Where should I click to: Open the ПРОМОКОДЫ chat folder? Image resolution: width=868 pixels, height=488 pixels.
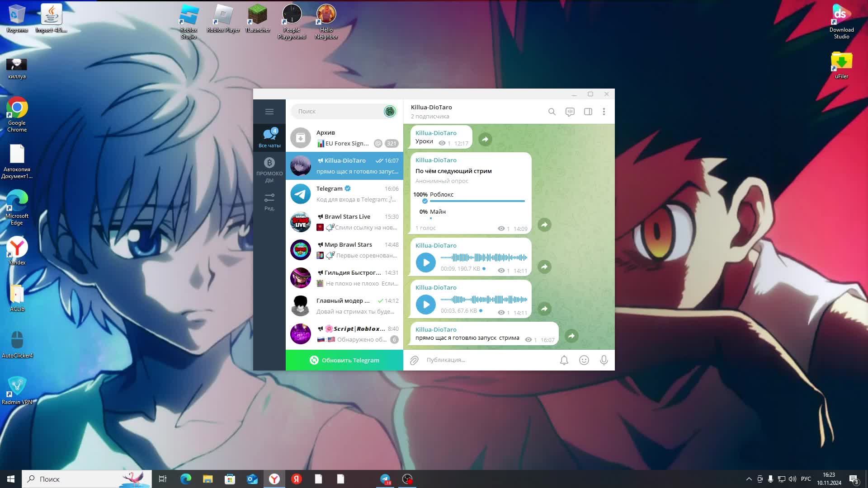coord(269,170)
